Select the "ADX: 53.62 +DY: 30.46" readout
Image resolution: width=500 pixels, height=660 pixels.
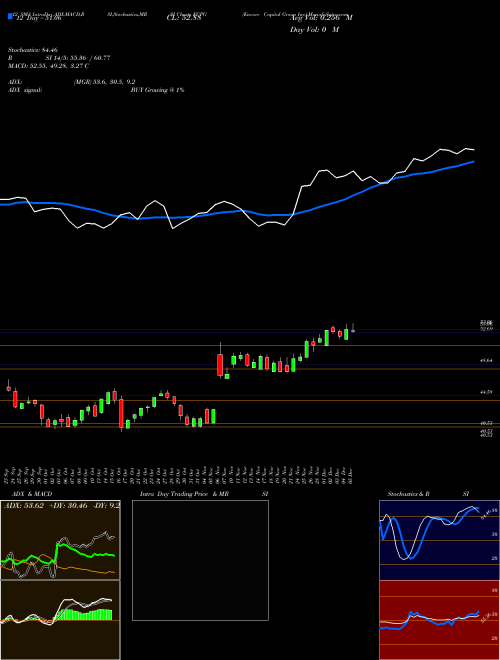(x=45, y=505)
